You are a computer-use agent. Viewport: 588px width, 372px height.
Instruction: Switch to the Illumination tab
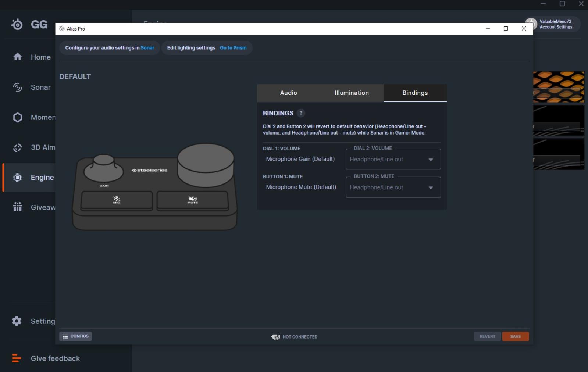(352, 93)
